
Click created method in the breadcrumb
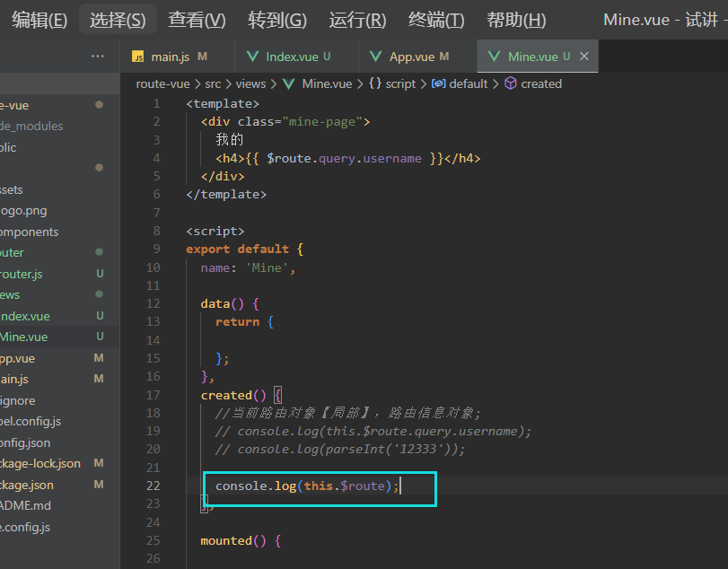[541, 84]
